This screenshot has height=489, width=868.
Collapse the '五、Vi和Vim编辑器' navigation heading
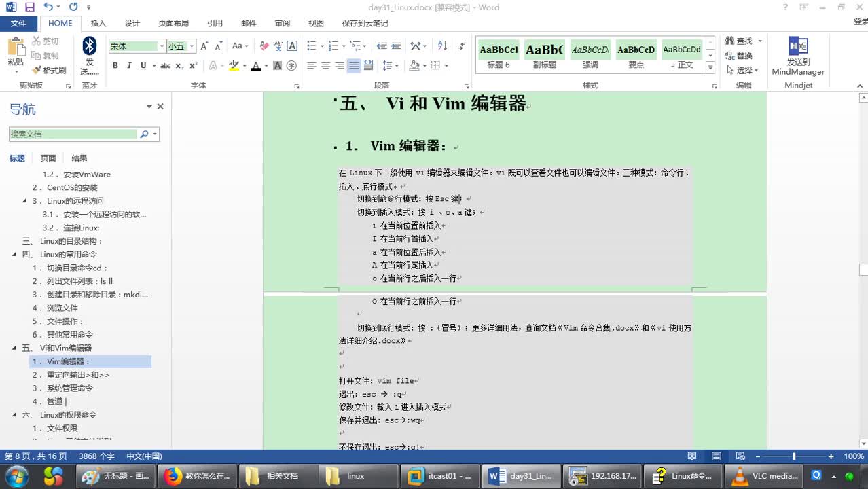(14, 348)
